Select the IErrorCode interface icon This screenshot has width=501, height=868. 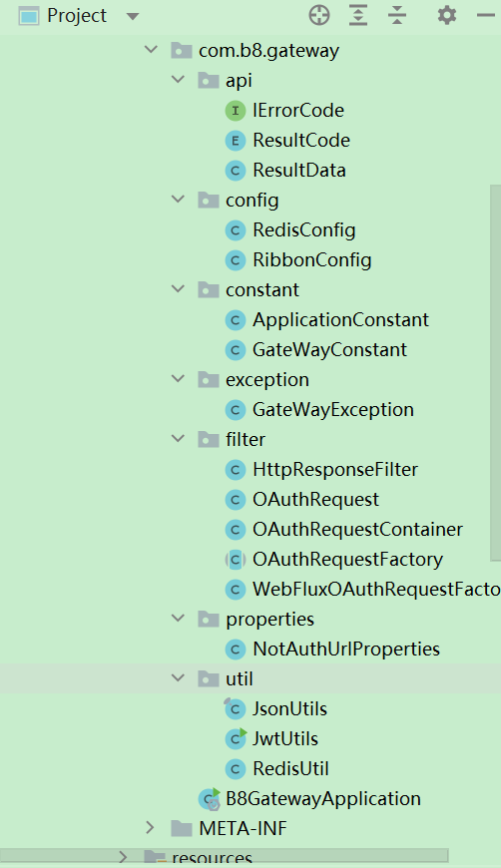tap(236, 111)
